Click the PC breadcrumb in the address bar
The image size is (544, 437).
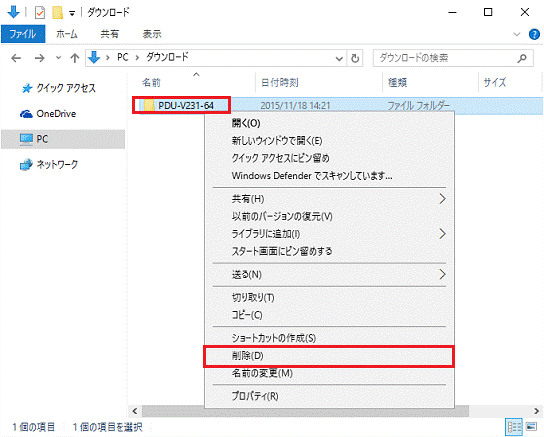point(122,57)
